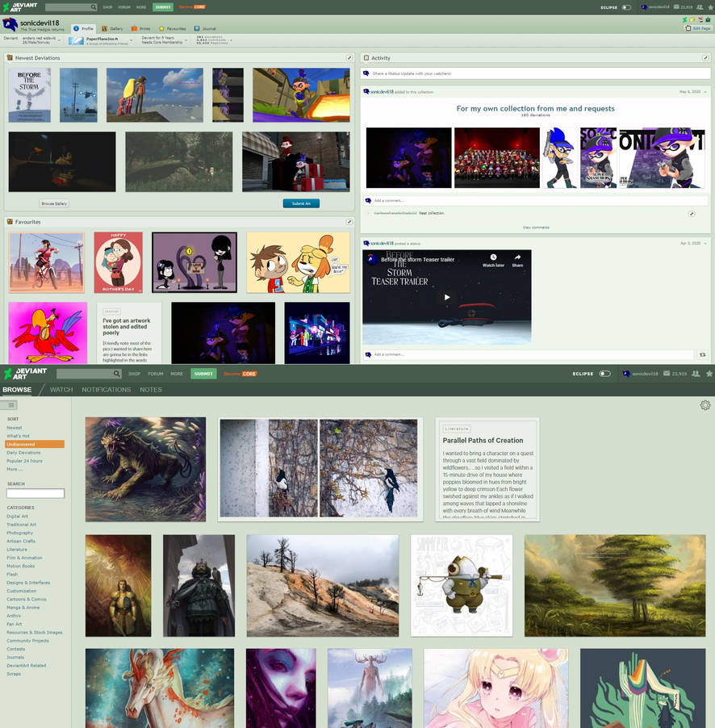The image size is (715, 728).
Task: Click the Share a Status Update field
Action: [x=535, y=73]
